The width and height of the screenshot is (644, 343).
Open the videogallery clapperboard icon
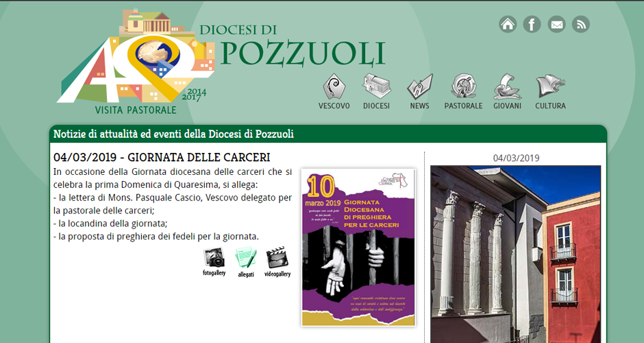click(277, 257)
